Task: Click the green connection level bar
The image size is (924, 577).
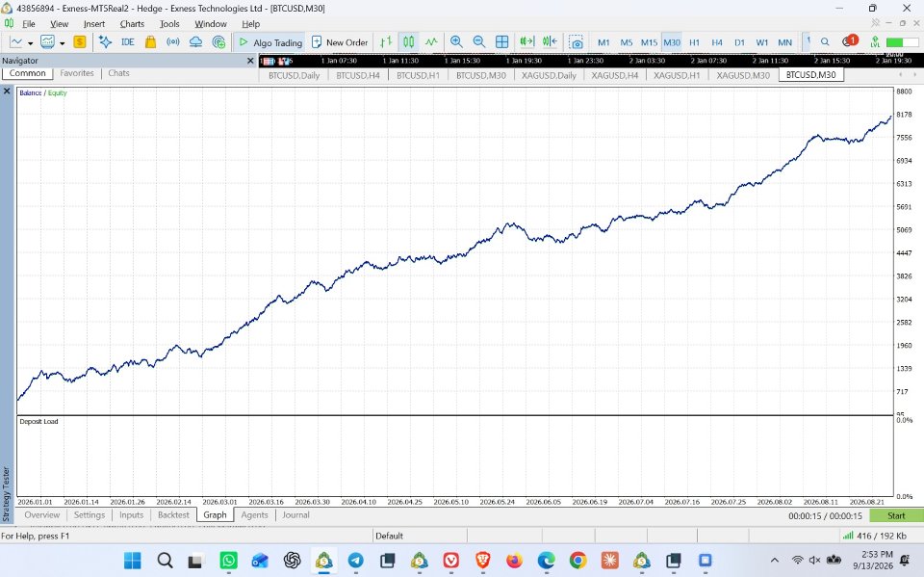Action: 902,42
